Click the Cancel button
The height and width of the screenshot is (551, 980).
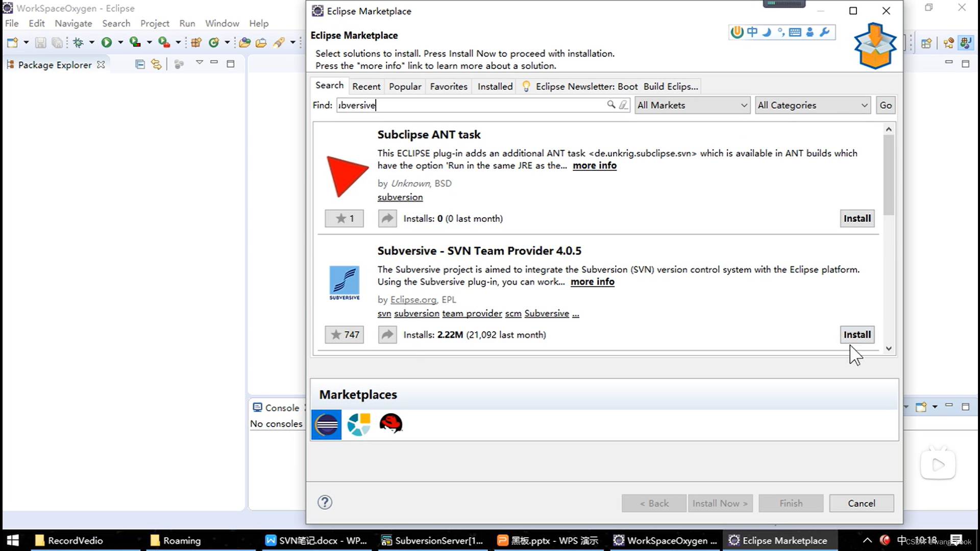click(x=861, y=503)
